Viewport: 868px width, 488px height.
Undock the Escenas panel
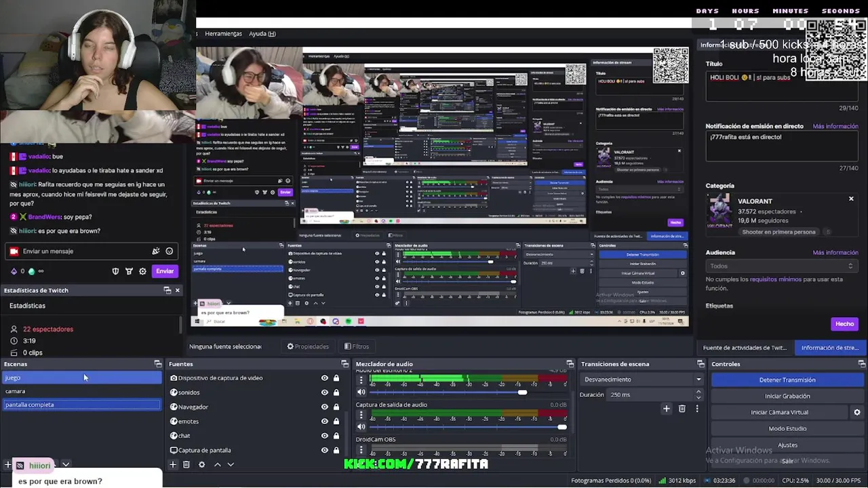[x=158, y=364]
